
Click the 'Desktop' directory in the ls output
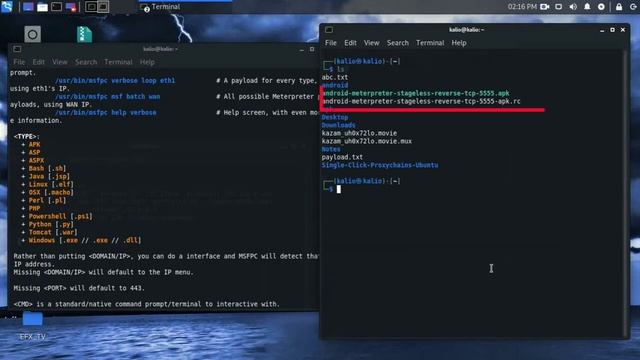(335, 117)
